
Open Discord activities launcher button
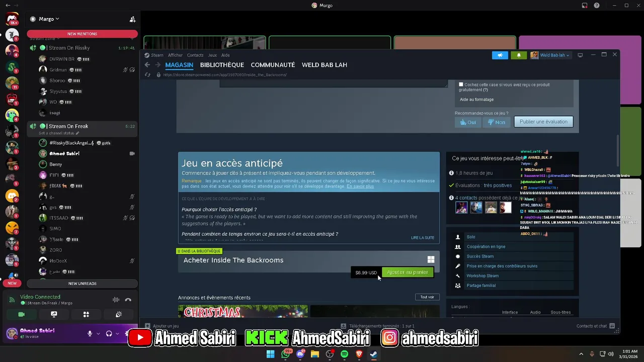[x=86, y=314]
